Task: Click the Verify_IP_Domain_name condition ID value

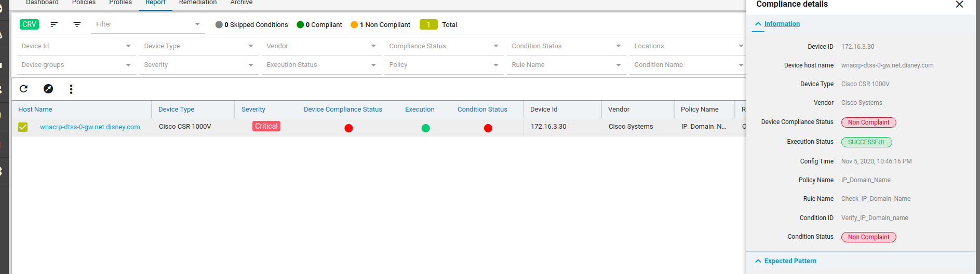Action: click(875, 218)
